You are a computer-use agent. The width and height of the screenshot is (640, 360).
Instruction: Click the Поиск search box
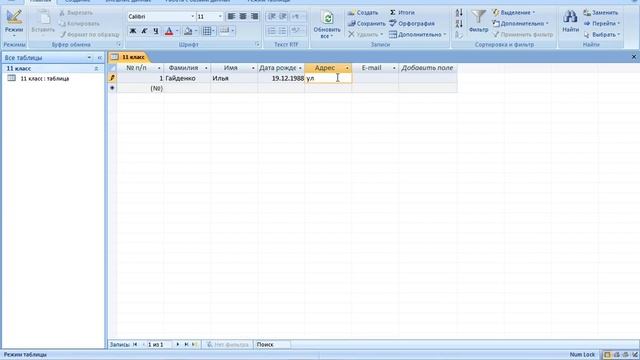272,345
